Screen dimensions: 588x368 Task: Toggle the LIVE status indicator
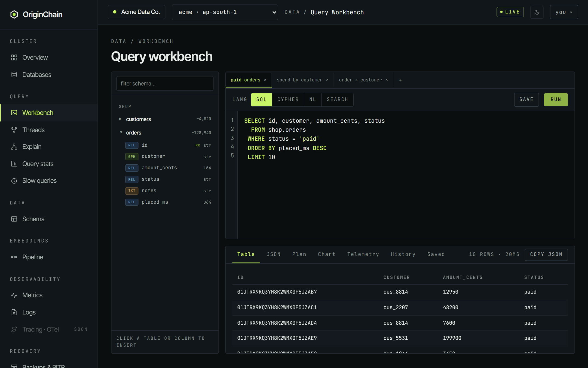coord(510,12)
